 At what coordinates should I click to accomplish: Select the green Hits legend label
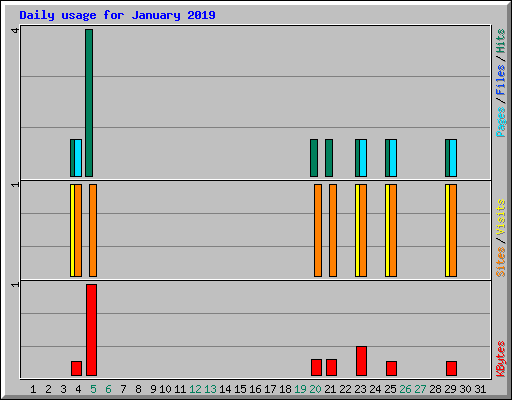(x=501, y=41)
